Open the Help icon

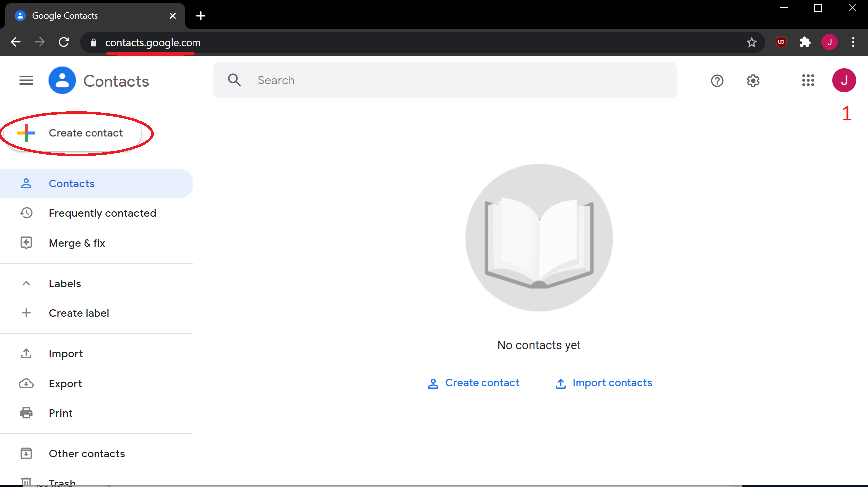(717, 80)
